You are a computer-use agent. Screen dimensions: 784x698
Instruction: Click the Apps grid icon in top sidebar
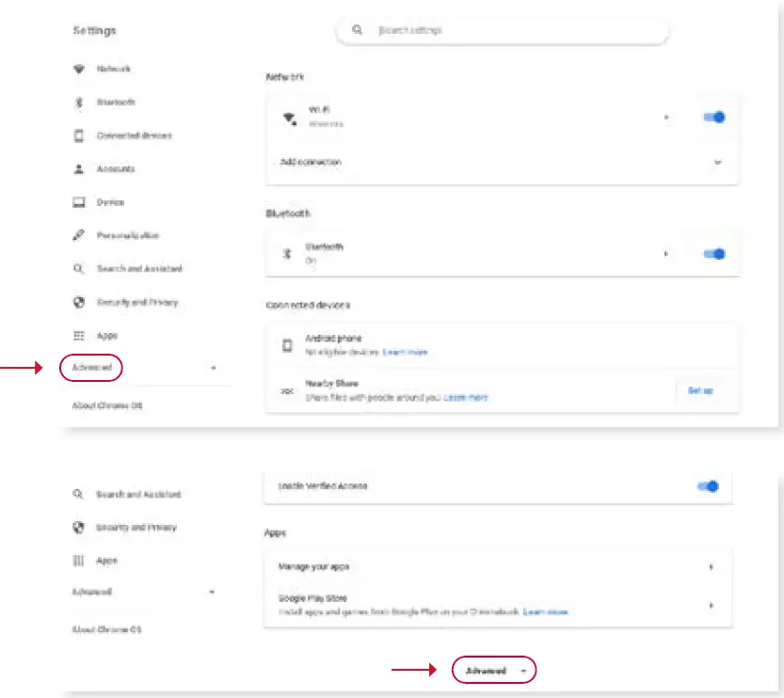coord(79,336)
